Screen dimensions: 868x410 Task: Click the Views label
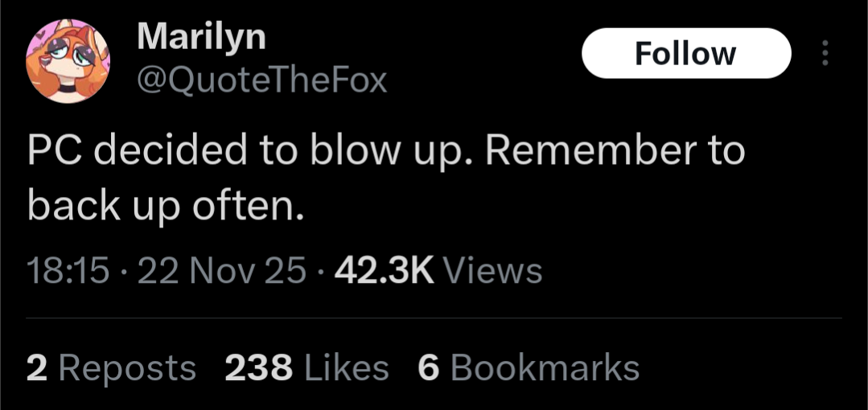point(492,271)
